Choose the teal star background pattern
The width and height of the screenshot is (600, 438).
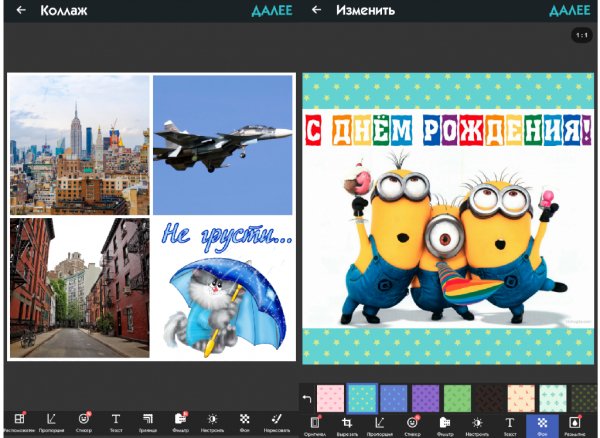(362, 399)
